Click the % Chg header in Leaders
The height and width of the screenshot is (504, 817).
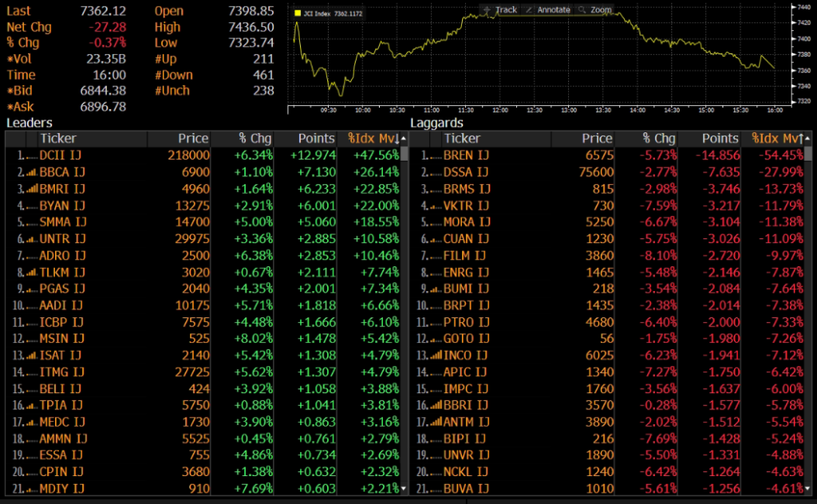(255, 139)
